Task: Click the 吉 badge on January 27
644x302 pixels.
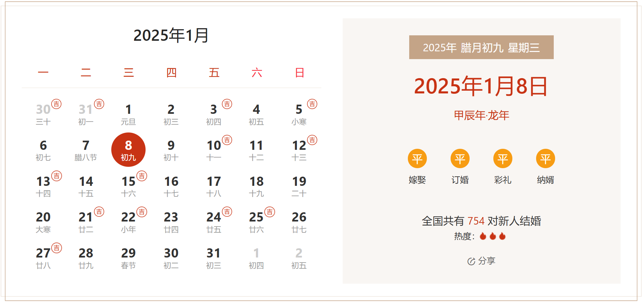Action: 57,248
